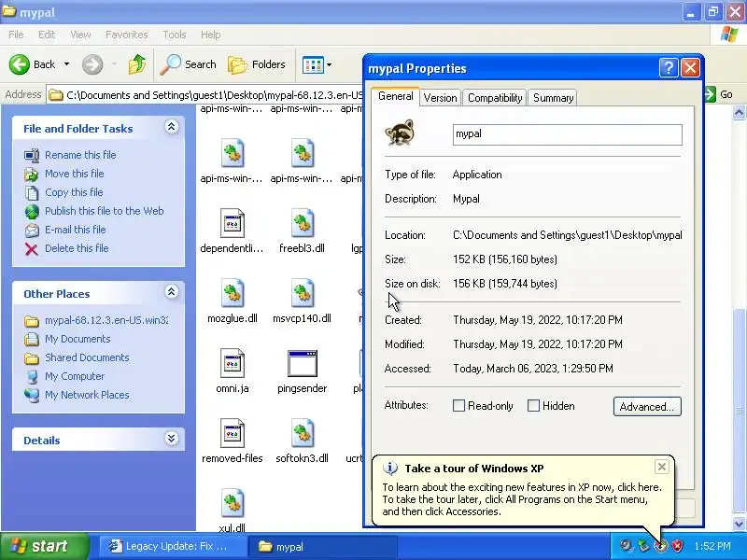The width and height of the screenshot is (747, 560).
Task: Select the freebl3.dll file icon
Action: [x=302, y=223]
